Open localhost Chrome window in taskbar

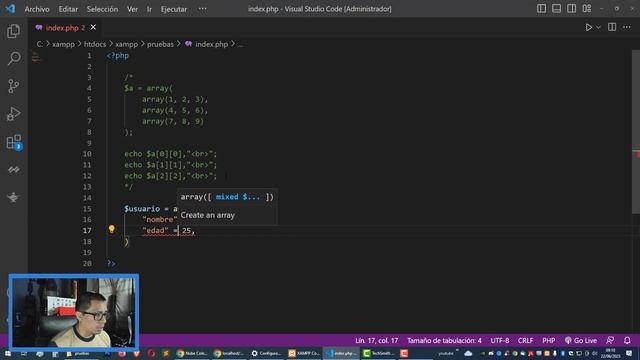(x=229, y=353)
